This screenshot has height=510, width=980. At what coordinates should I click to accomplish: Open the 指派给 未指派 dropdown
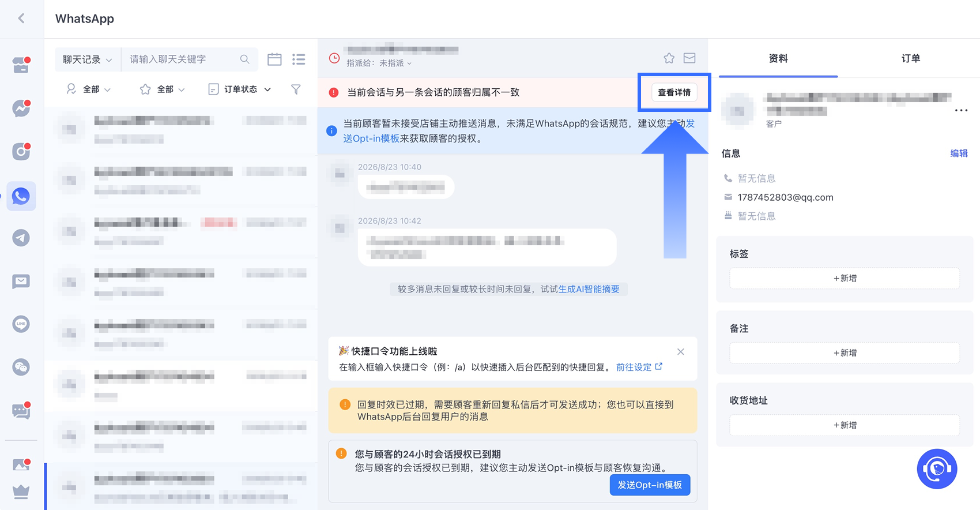[379, 63]
